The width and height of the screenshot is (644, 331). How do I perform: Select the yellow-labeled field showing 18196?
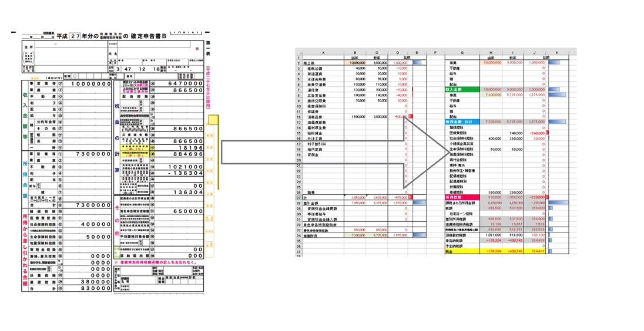(179, 148)
